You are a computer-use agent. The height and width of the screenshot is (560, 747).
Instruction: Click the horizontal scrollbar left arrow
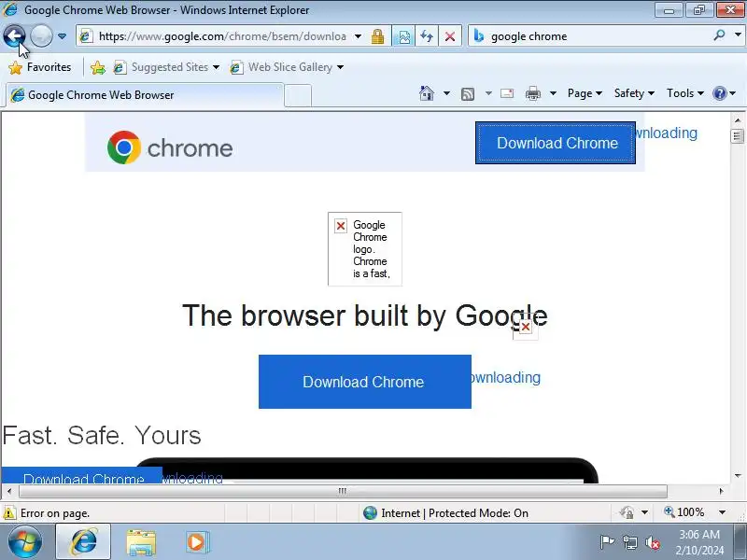pyautogui.click(x=9, y=491)
